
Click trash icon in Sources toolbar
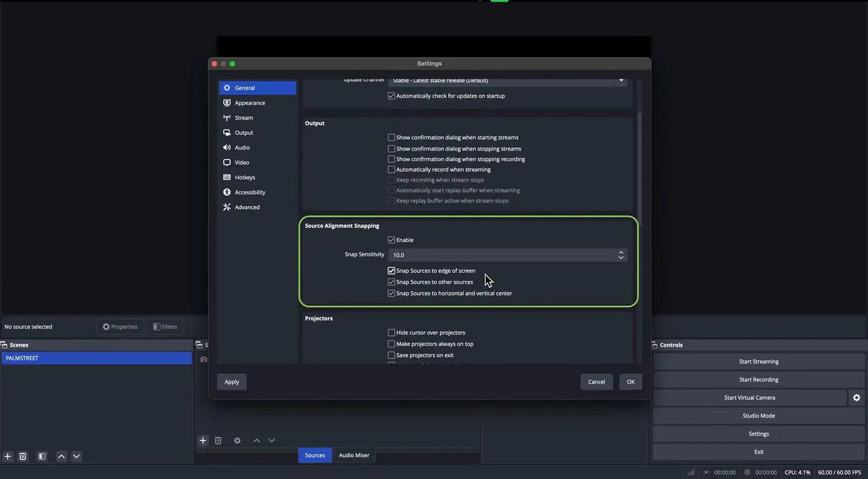218,440
